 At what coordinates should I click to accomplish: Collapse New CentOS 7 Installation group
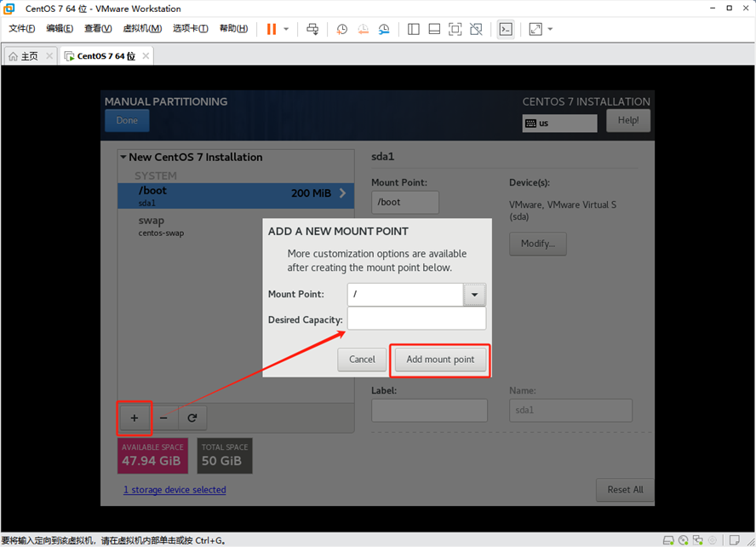[123, 158]
